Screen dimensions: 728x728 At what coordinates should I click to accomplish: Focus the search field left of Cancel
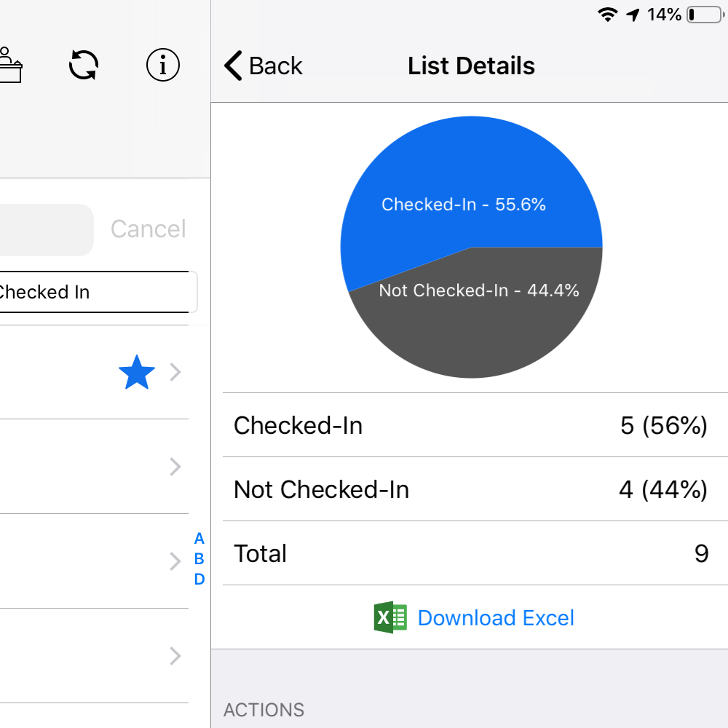(44, 230)
